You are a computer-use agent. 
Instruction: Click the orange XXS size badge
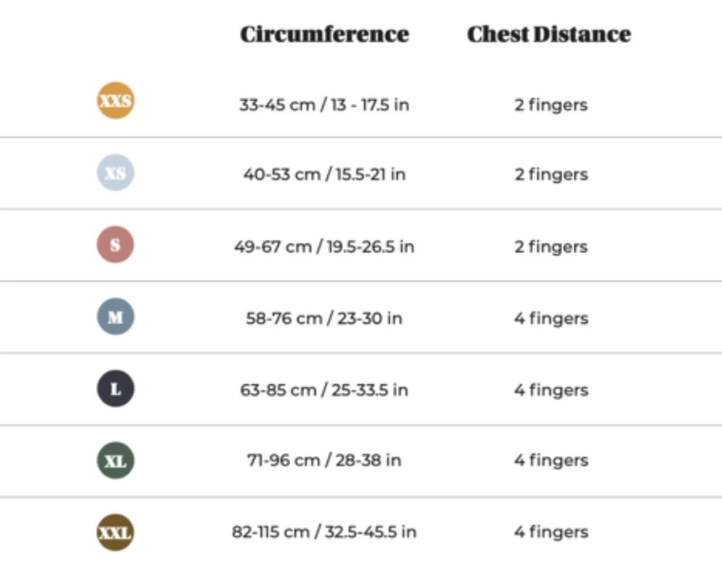(x=116, y=101)
